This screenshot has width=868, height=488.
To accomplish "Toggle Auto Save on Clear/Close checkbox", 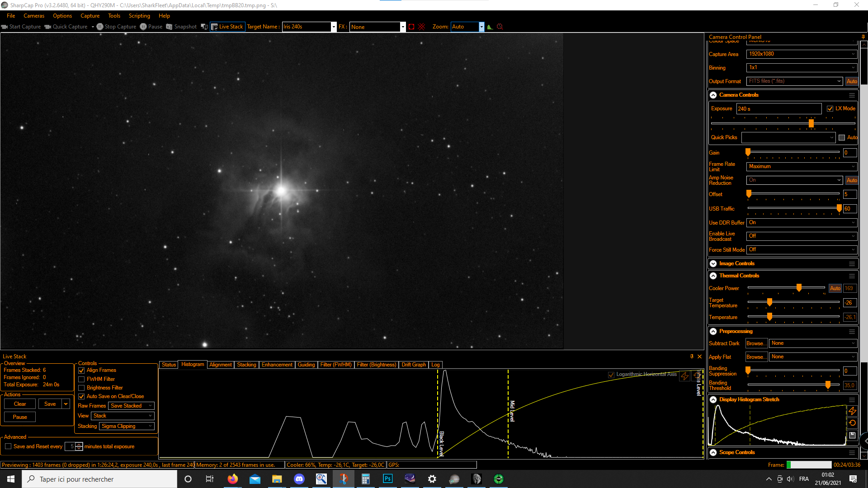I will (x=81, y=397).
